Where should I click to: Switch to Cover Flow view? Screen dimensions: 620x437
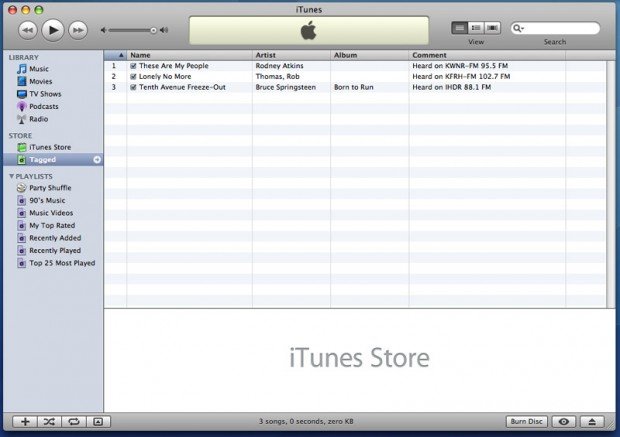(x=492, y=28)
